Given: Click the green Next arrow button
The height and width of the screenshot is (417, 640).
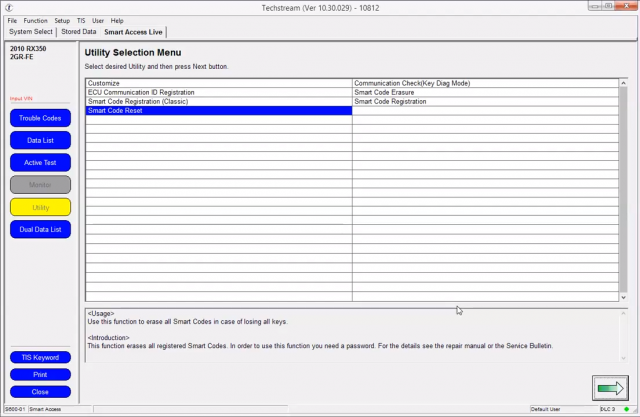Looking at the screenshot, I should (x=610, y=388).
